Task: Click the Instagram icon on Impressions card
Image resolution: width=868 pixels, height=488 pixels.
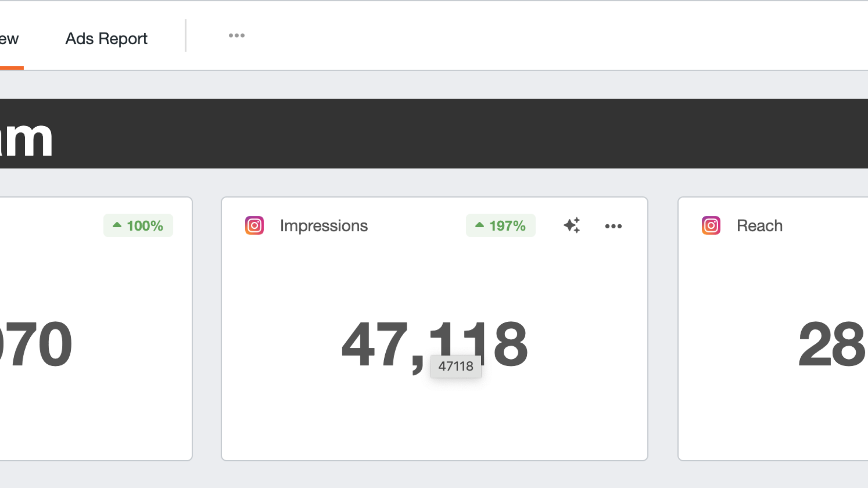Action: [x=254, y=225]
